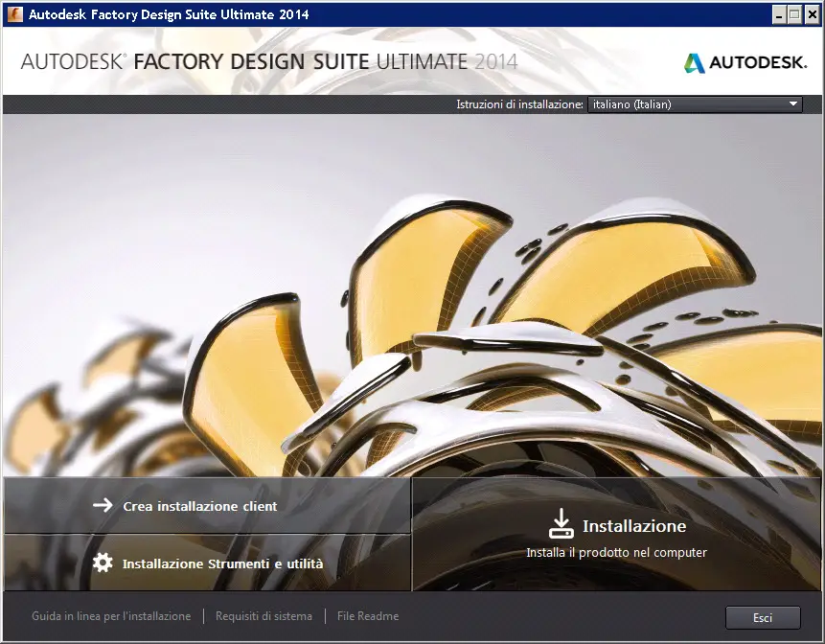This screenshot has height=644, width=825.
Task: Click the arrow icon beside Crea installazione client
Action: coord(103,506)
